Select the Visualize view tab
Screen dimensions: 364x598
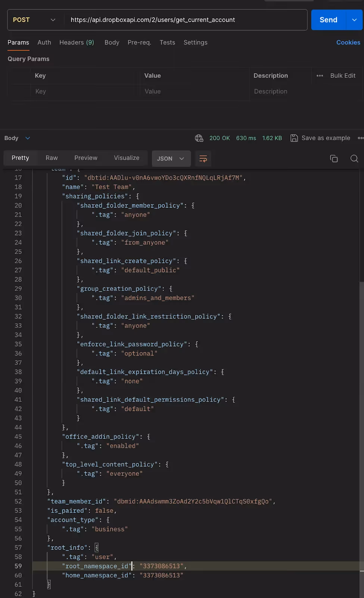pos(127,158)
